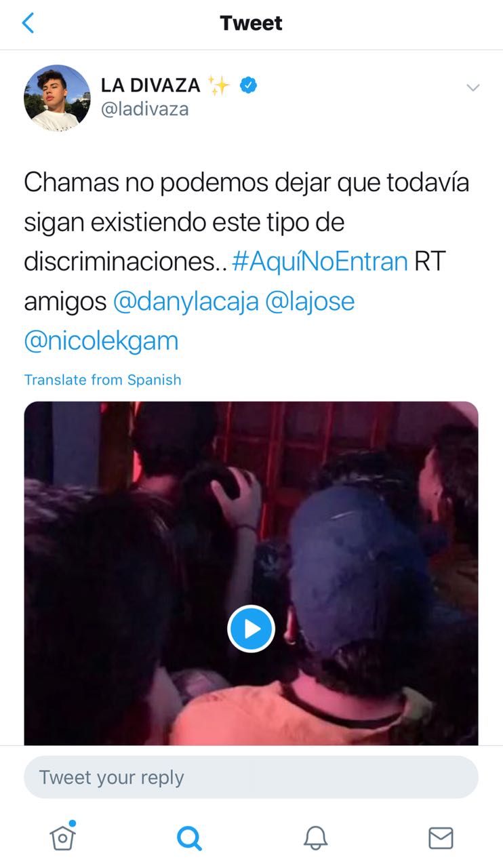Viewport: 503px width, 868px height.
Task: Click Translate from Spanish
Action: 103,380
